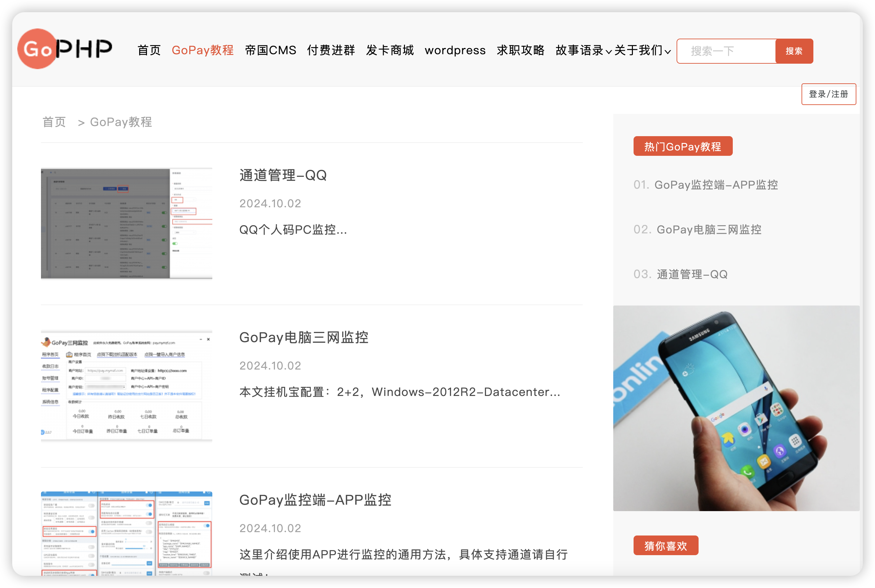Open the GoPay电脑三网监控 article thumbnail
875x588 pixels.
click(126, 386)
